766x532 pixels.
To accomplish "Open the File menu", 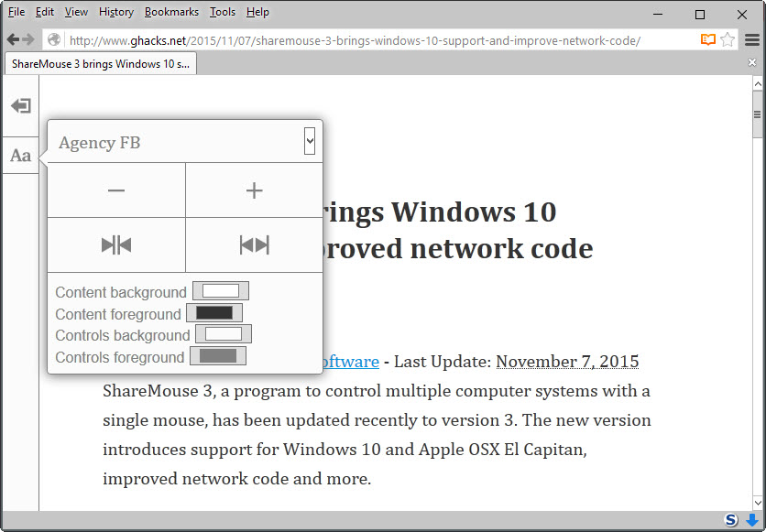I will click(x=16, y=12).
